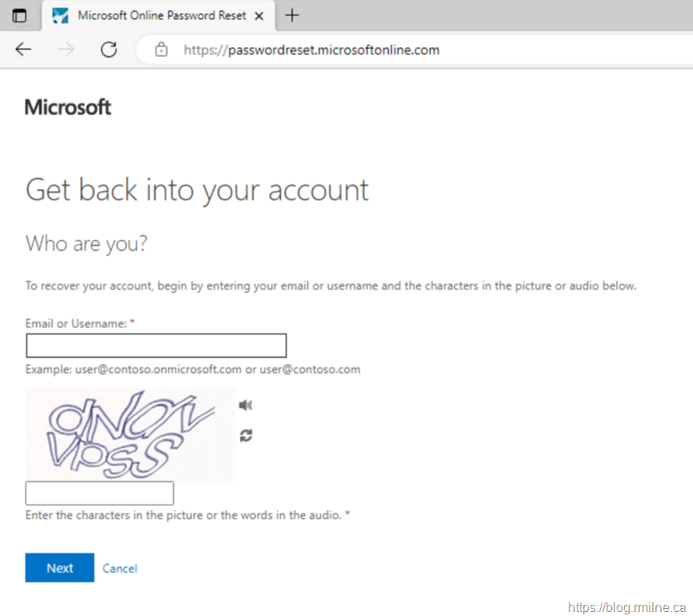Click the browser forward arrow
The height and width of the screenshot is (616, 693).
(67, 50)
